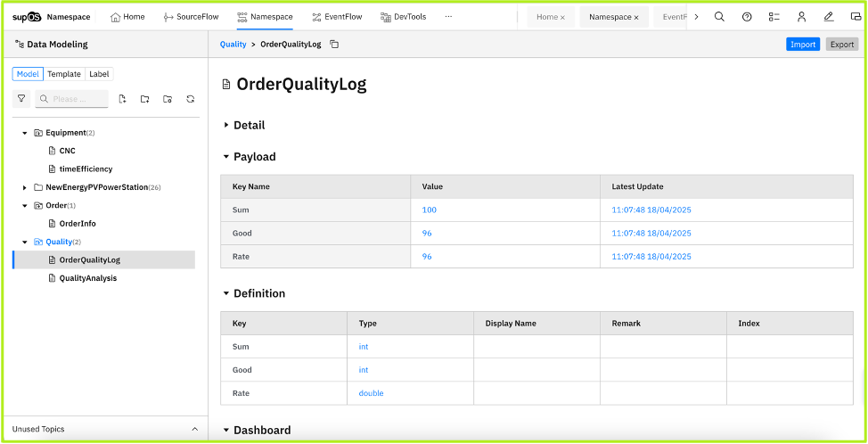868x444 pixels.
Task: Select the timeEfficiency tree item
Action: pyautogui.click(x=86, y=169)
